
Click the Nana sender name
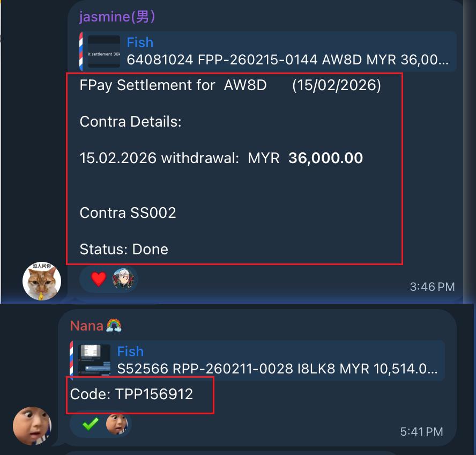click(x=87, y=326)
